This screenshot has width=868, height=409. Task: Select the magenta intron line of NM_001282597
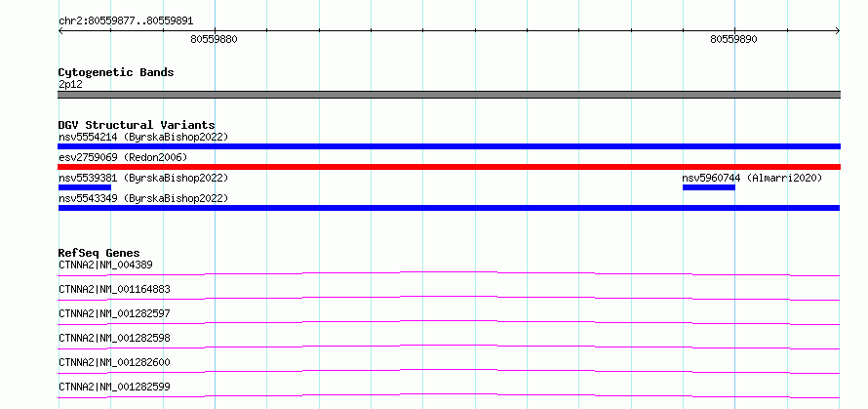449,322
